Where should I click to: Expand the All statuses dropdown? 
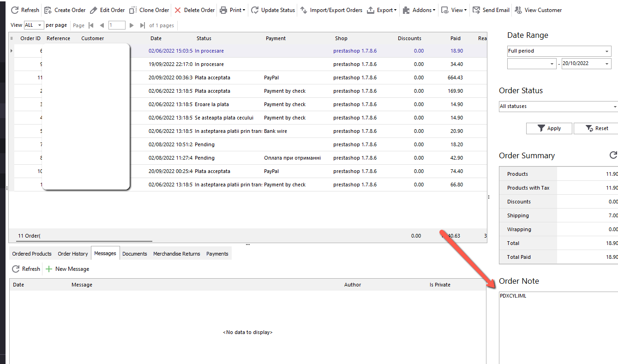click(558, 107)
